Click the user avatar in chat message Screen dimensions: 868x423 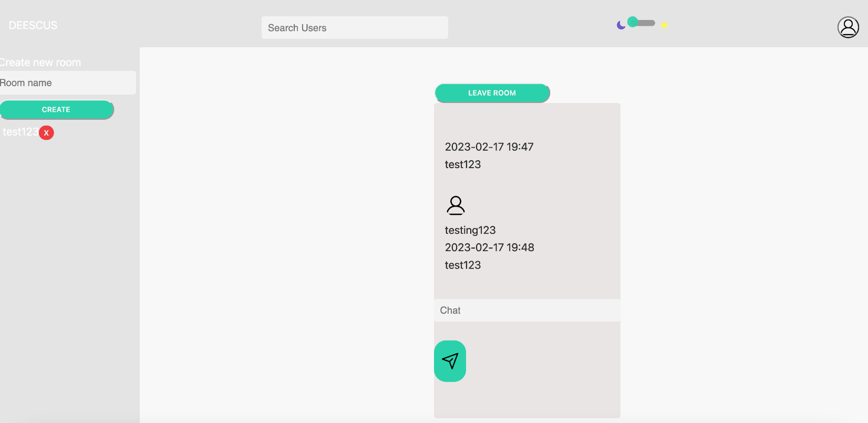[x=456, y=205]
